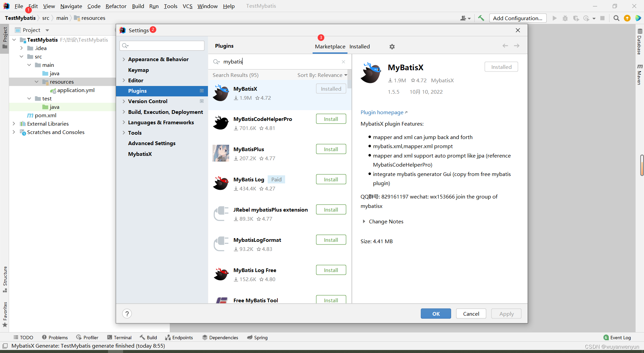644x353 pixels.
Task: Select the MyBatisCodeHelperPro plugin icon
Action: [x=221, y=123]
